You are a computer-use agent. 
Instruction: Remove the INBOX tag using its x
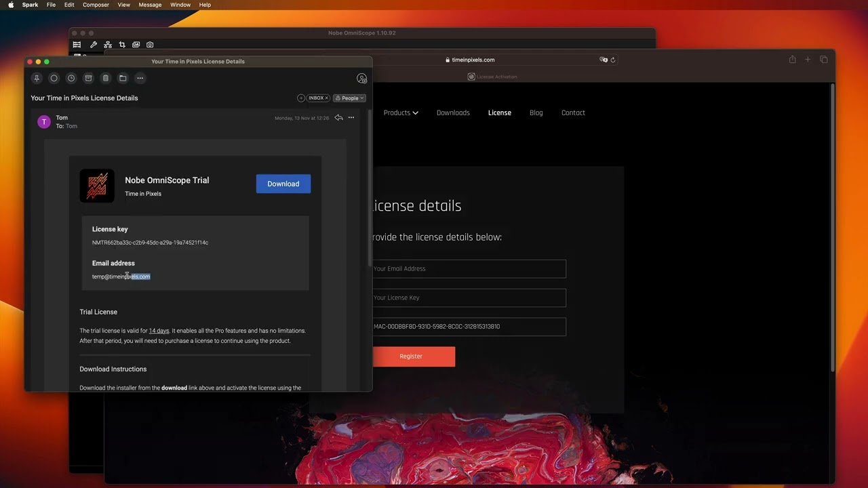tap(326, 98)
